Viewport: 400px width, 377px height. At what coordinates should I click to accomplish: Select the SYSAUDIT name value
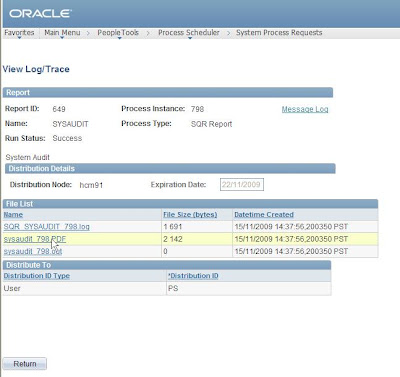[70, 124]
